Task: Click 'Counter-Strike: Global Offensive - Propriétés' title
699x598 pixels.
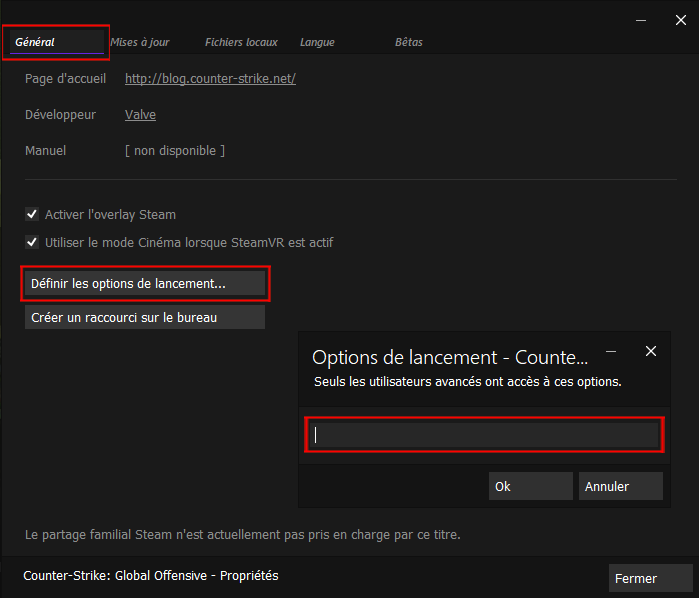Action: tap(151, 576)
